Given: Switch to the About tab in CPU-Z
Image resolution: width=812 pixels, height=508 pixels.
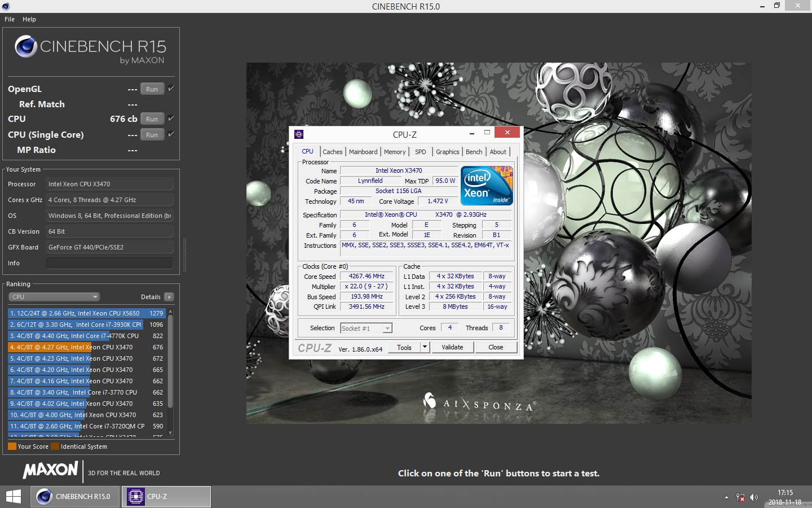Looking at the screenshot, I should [x=498, y=152].
